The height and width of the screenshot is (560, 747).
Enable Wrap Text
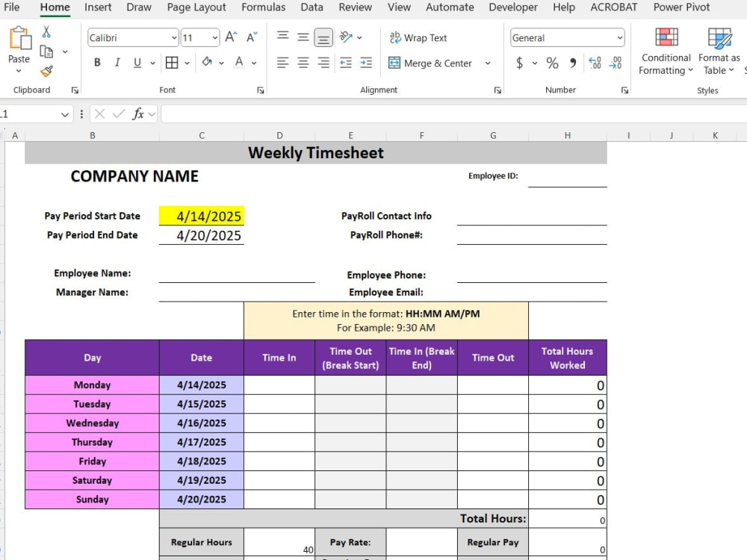click(418, 37)
